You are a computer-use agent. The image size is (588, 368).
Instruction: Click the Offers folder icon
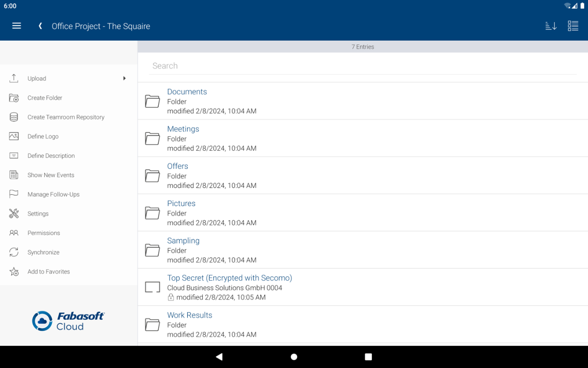152,176
